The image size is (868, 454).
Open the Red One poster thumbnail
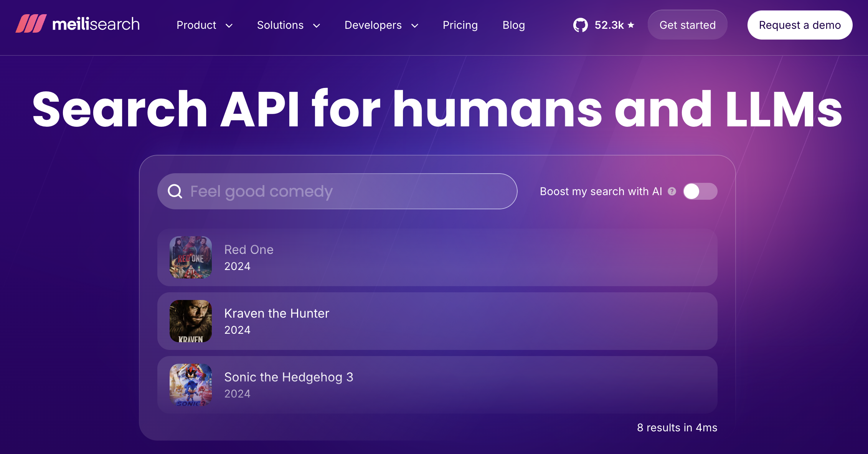[191, 257]
